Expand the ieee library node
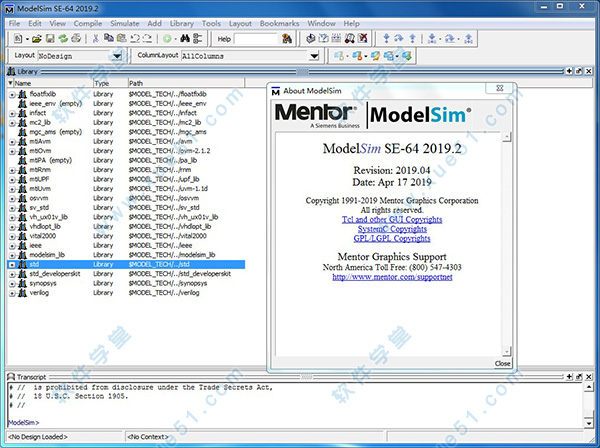Viewport: 600px width, 448px height. [12, 246]
